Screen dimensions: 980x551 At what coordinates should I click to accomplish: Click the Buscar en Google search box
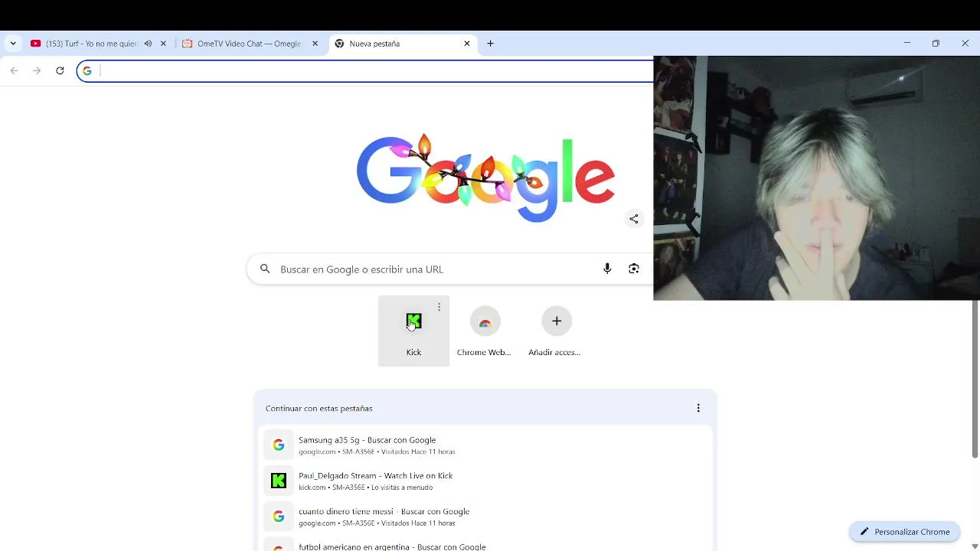click(449, 269)
